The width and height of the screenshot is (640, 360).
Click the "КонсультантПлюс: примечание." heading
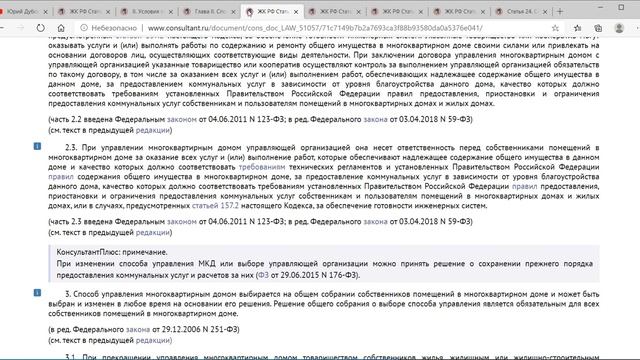coord(112,252)
